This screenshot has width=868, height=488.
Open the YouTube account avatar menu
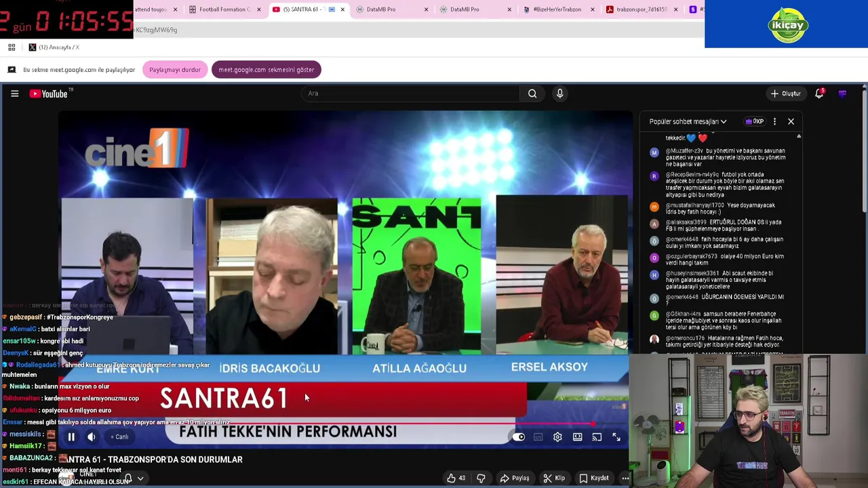tap(842, 94)
